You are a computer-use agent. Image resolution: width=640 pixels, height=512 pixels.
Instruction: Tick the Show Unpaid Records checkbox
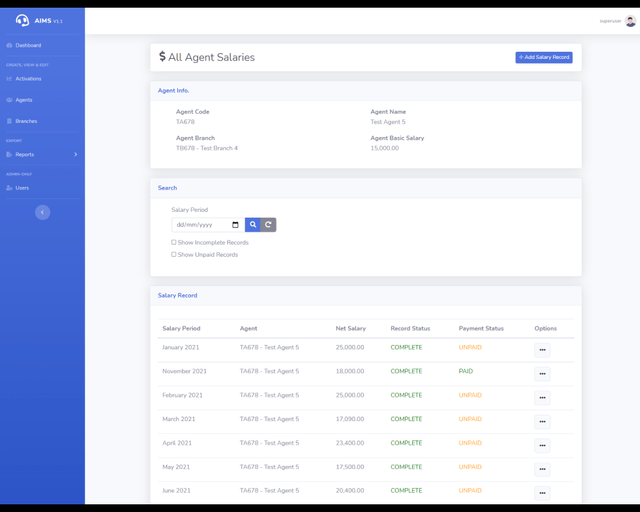174,254
